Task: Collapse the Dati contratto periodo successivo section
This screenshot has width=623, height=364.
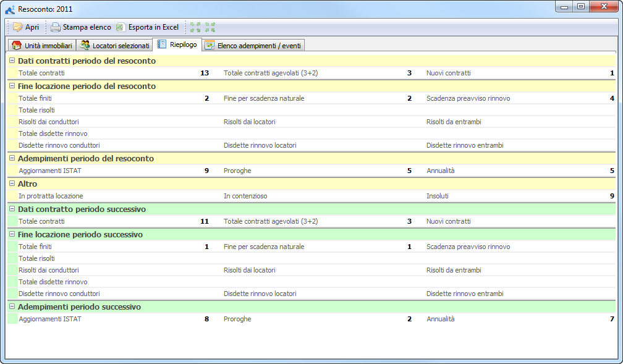Action: [12, 209]
